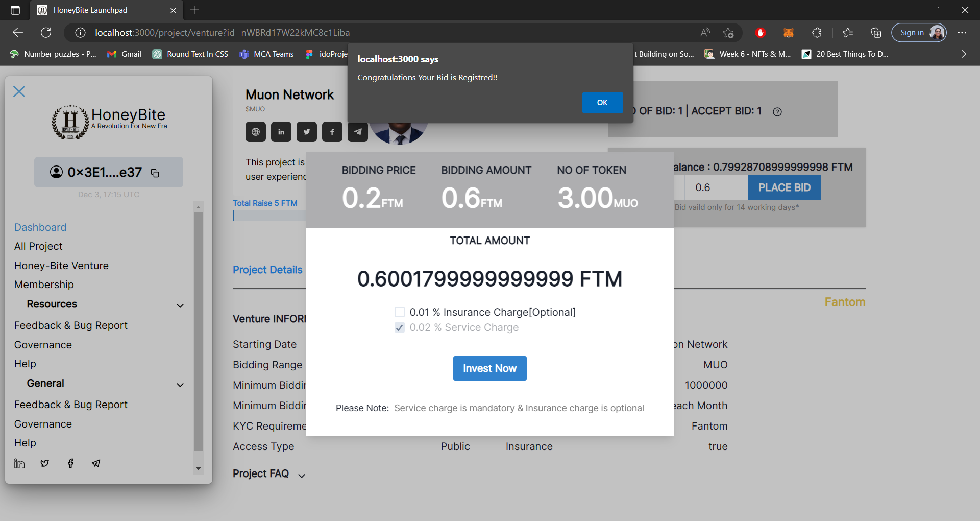Go to All Project
The height and width of the screenshot is (521, 980).
tap(38, 246)
